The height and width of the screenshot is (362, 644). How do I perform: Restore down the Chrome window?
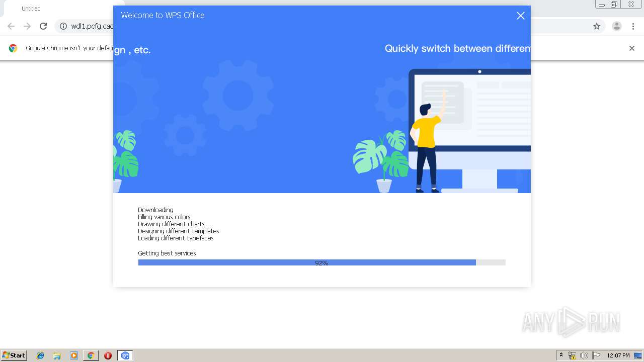[614, 5]
